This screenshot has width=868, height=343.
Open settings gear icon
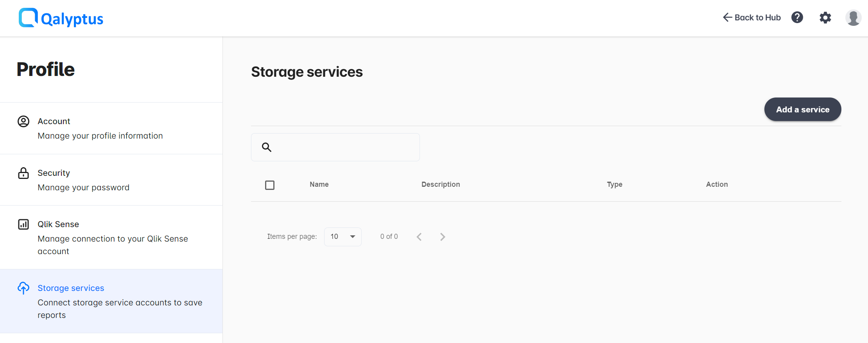(825, 18)
